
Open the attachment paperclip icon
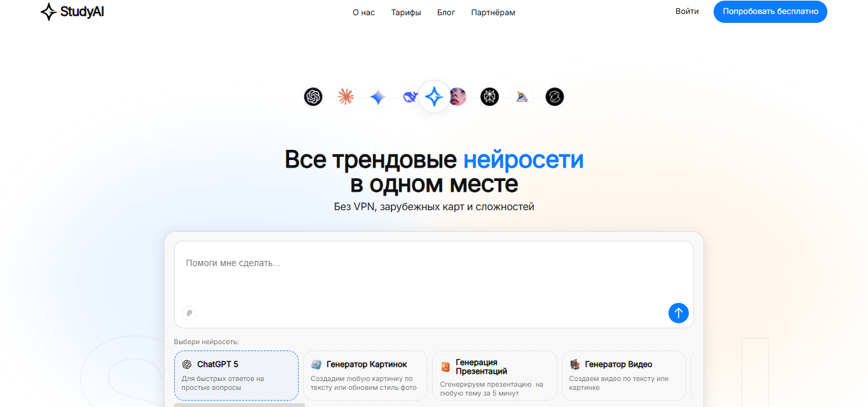pos(189,312)
